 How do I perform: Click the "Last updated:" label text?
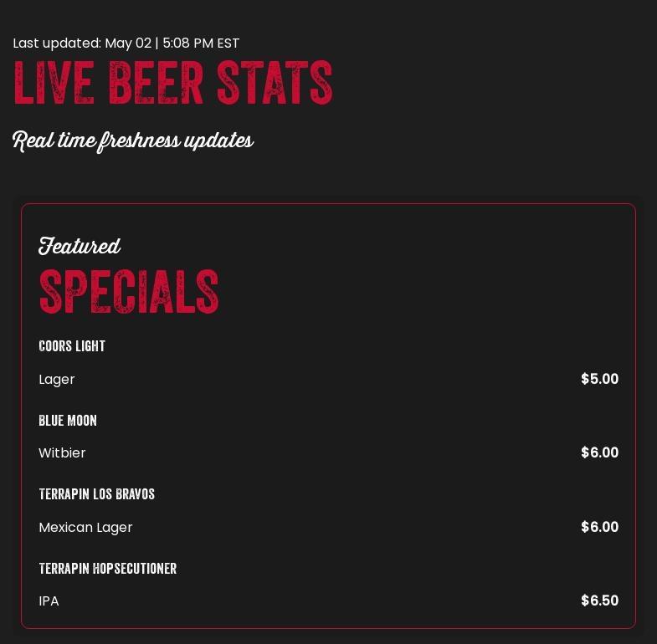pos(57,43)
